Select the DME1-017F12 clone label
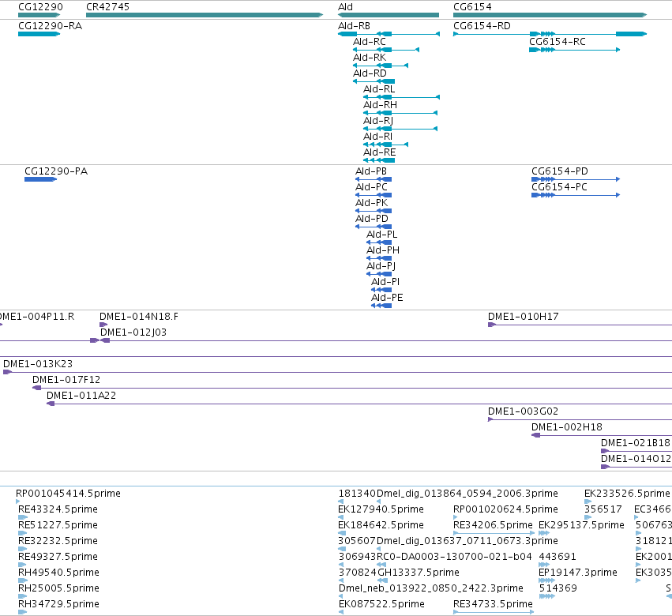This screenshot has width=672, height=616. pos(66,380)
